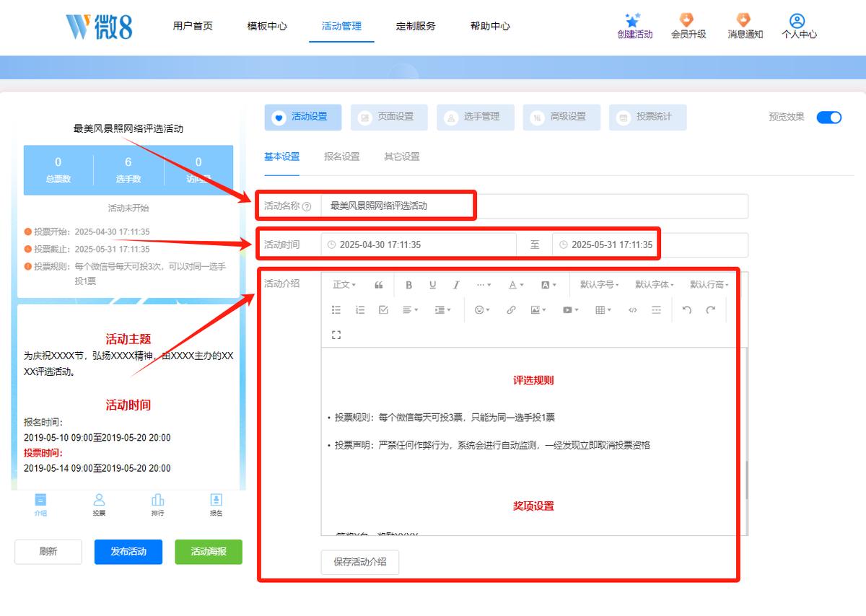Click the 奖项设置 heading in editor
866x616 pixels.
pos(533,506)
